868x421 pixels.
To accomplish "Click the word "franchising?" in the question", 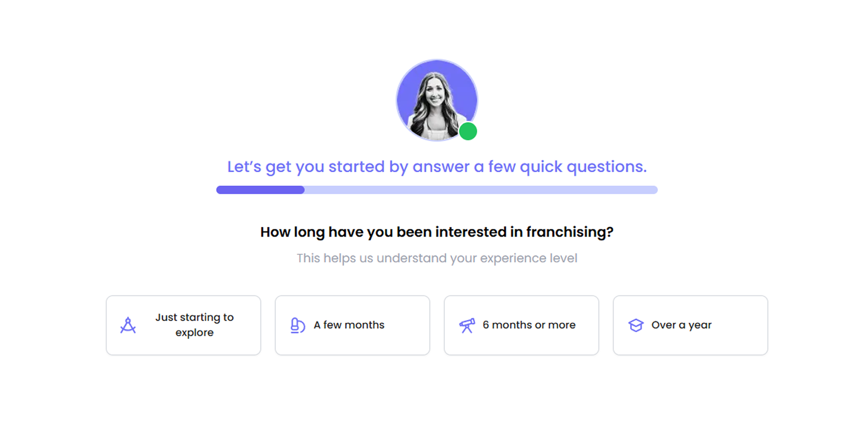I will click(x=570, y=232).
